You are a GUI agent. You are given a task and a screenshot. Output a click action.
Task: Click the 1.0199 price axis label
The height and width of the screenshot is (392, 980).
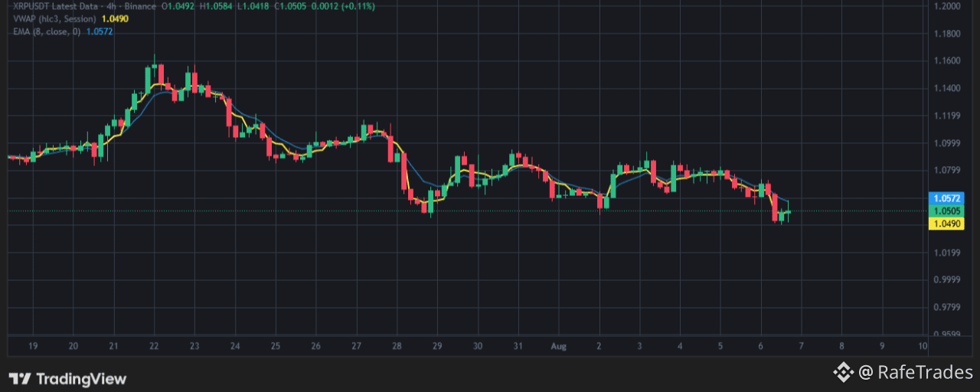click(947, 253)
